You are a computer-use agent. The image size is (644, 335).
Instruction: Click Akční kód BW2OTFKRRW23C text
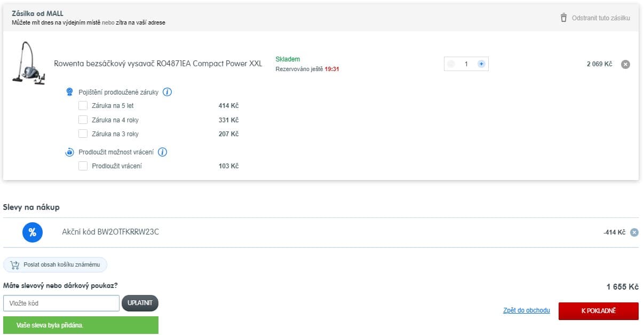110,232
